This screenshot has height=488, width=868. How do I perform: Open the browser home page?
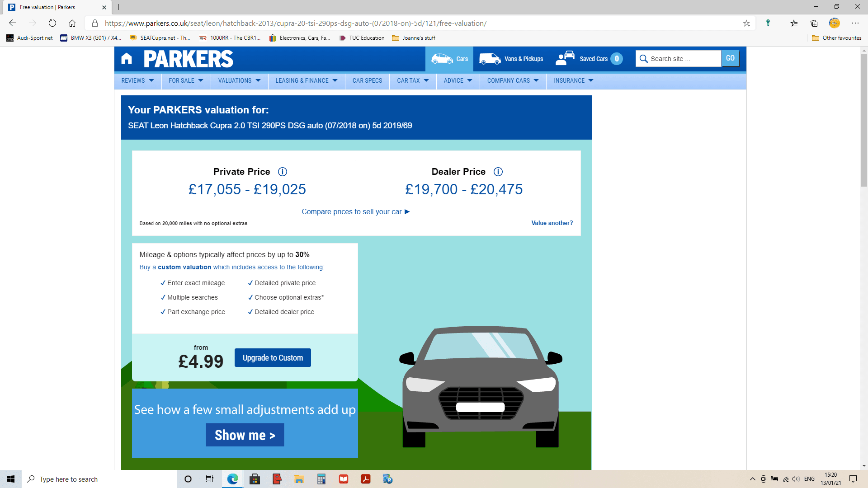pos(72,23)
